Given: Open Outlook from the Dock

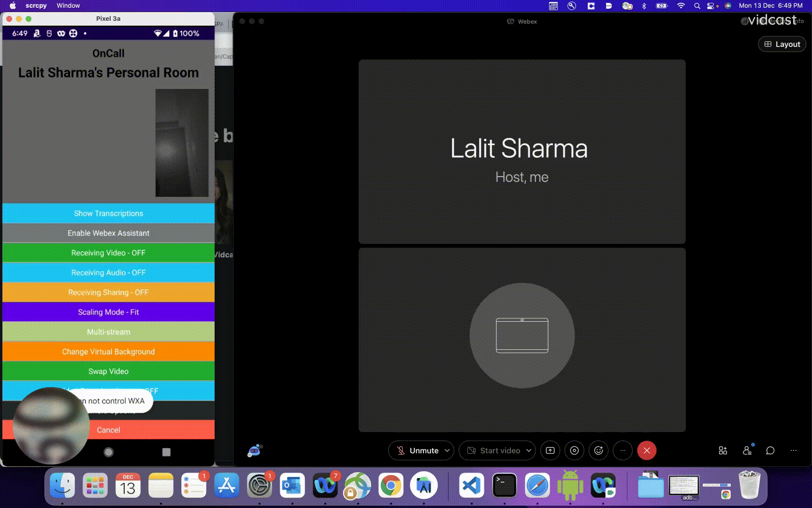Looking at the screenshot, I should coord(292,485).
